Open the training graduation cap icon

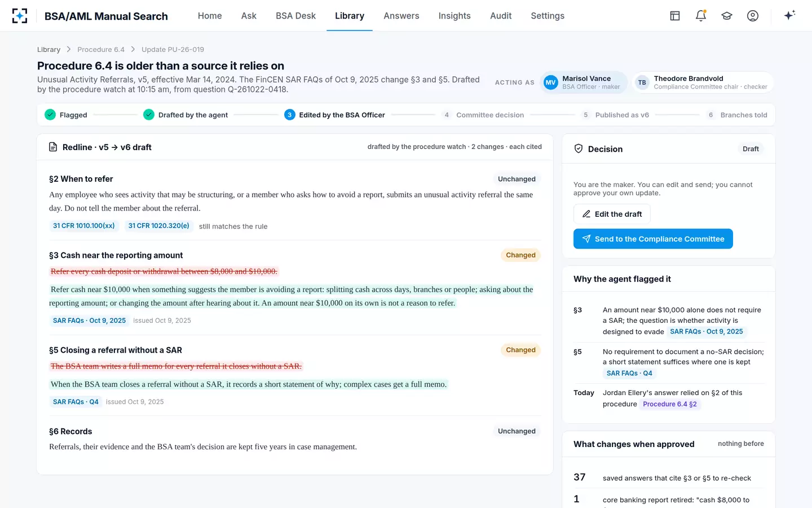point(727,16)
